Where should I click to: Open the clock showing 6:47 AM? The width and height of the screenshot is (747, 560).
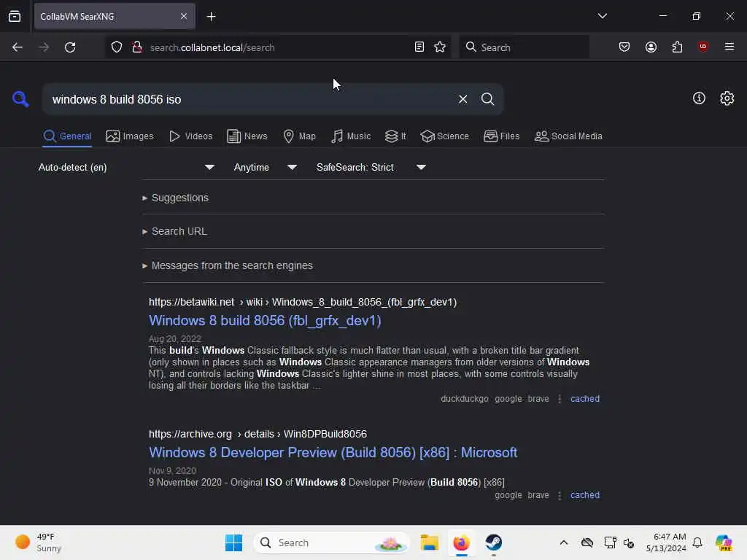tap(666, 542)
